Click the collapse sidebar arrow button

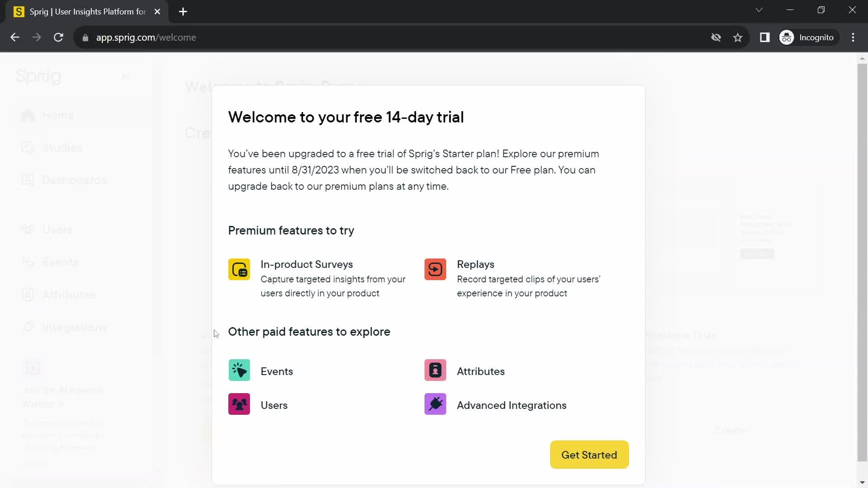126,76
